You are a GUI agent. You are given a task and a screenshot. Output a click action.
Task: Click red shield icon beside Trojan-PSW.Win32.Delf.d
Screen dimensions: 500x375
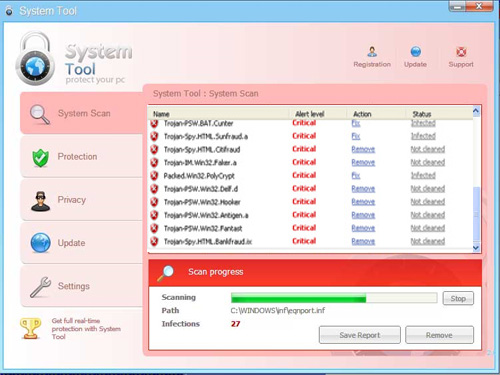tap(154, 189)
